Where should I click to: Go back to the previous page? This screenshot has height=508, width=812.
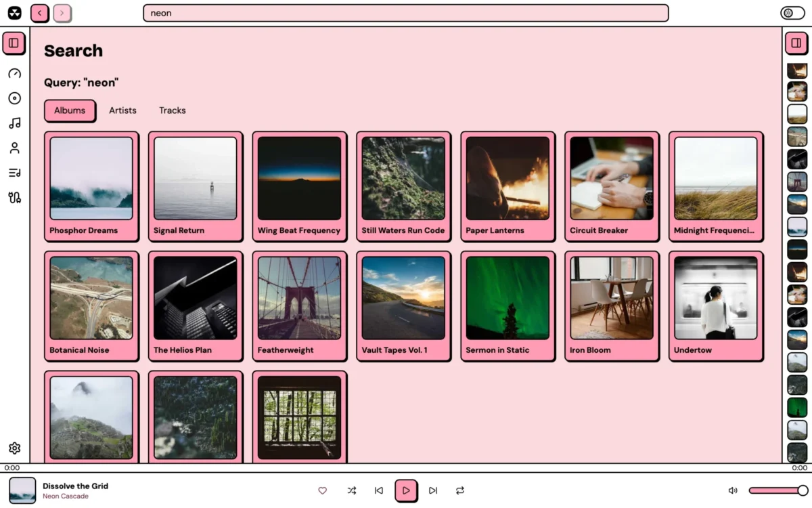(x=40, y=13)
